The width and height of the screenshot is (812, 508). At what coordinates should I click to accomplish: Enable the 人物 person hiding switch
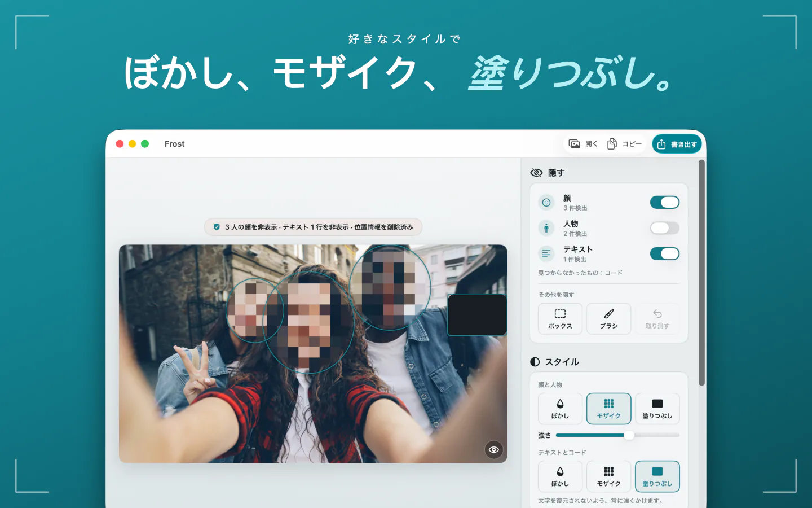tap(664, 228)
